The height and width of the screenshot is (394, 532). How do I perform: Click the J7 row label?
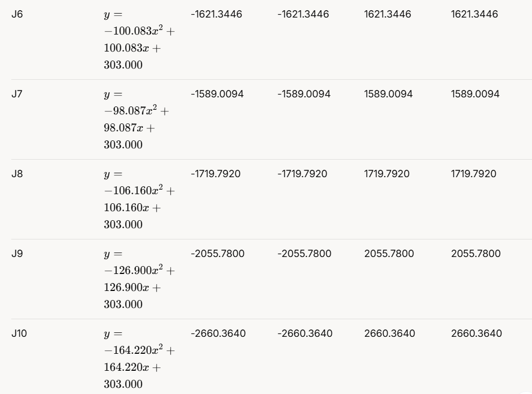pyautogui.click(x=17, y=94)
